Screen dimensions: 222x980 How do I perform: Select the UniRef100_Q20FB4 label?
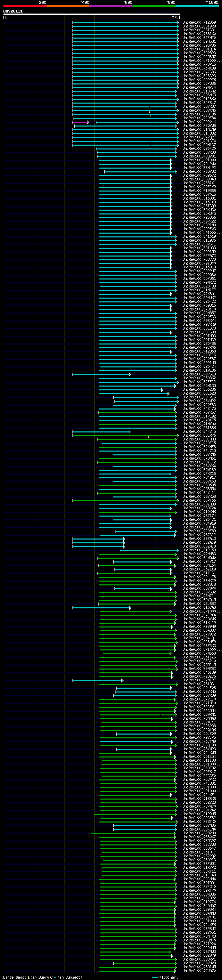pyautogui.click(x=199, y=118)
